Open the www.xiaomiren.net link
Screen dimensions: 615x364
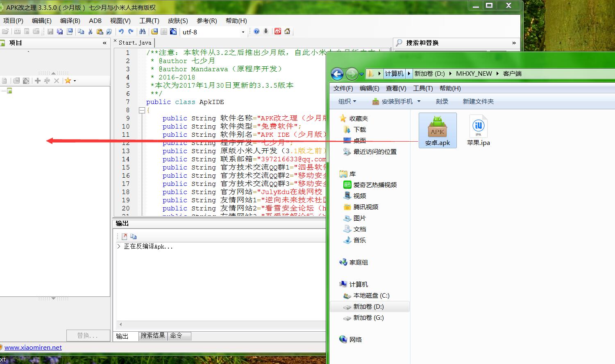click(33, 347)
